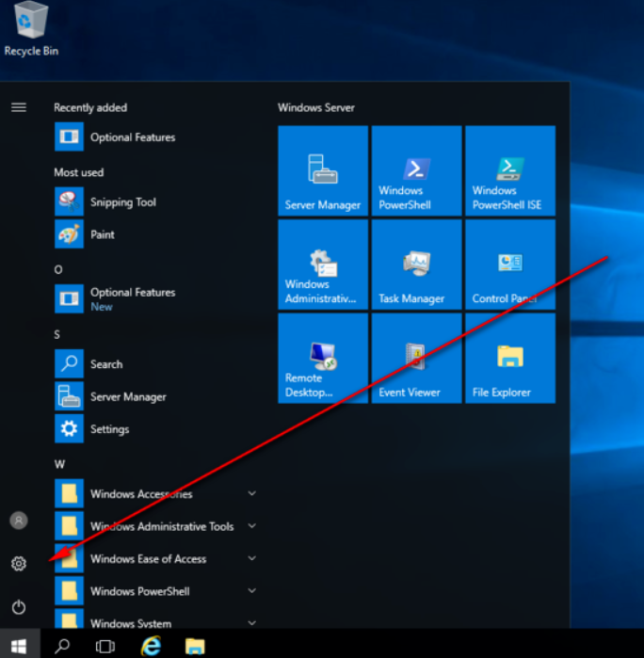Viewport: 644px width, 658px height.
Task: Open the Windows PowerShell folder in list
Action: 157,591
